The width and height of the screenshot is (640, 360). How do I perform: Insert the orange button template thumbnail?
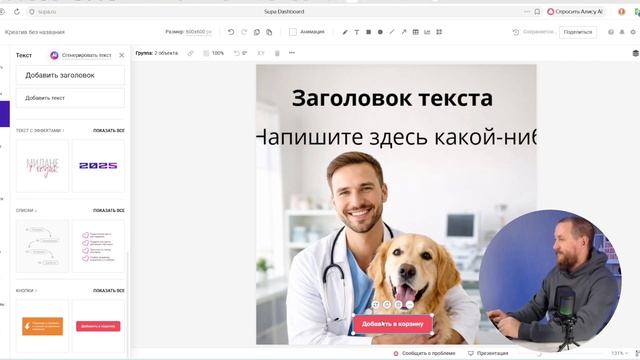(42, 326)
